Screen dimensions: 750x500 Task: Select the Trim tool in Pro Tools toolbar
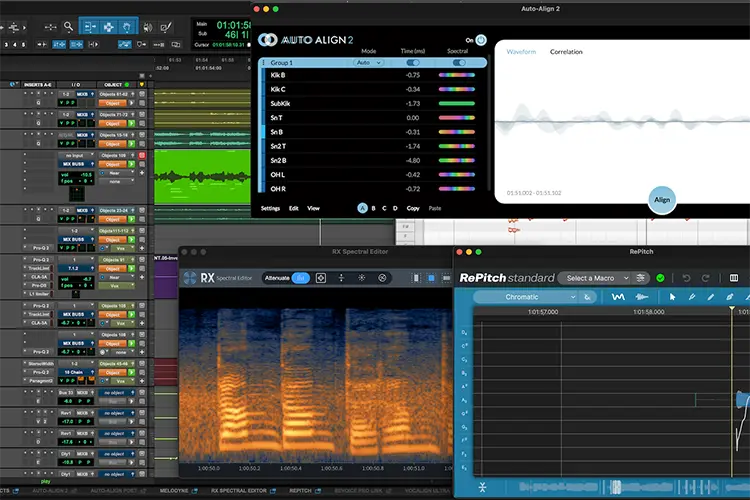(89, 27)
